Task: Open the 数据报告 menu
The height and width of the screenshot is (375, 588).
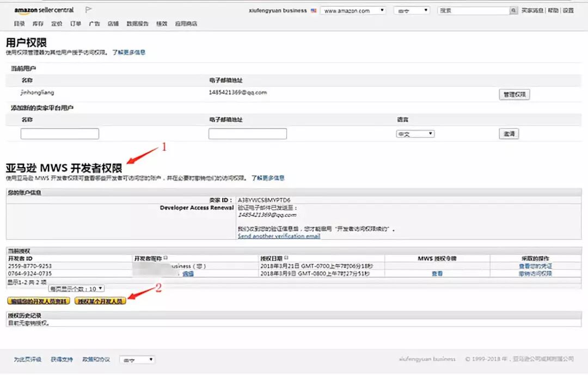Action: pos(137,23)
